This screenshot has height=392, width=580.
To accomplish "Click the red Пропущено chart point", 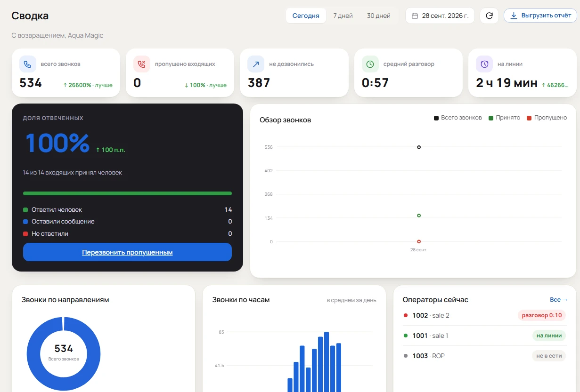I will click(419, 241).
